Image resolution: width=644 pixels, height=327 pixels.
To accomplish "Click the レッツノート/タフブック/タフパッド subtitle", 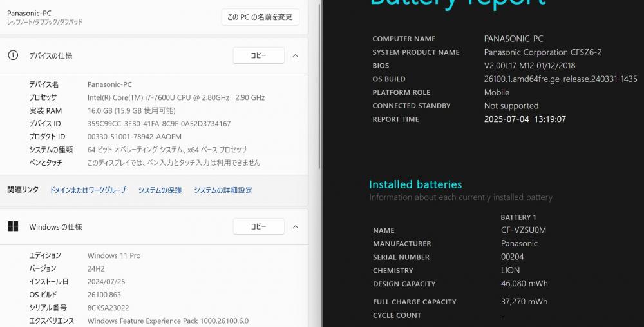I will 45,22.
